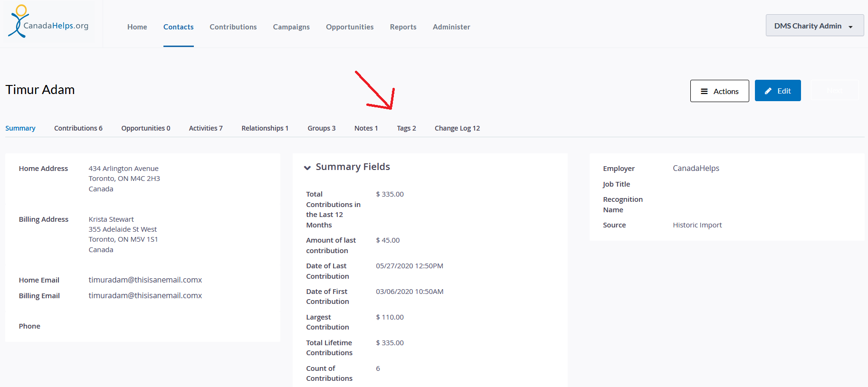The image size is (868, 387).
Task: Open the Administer menu
Action: (x=451, y=27)
